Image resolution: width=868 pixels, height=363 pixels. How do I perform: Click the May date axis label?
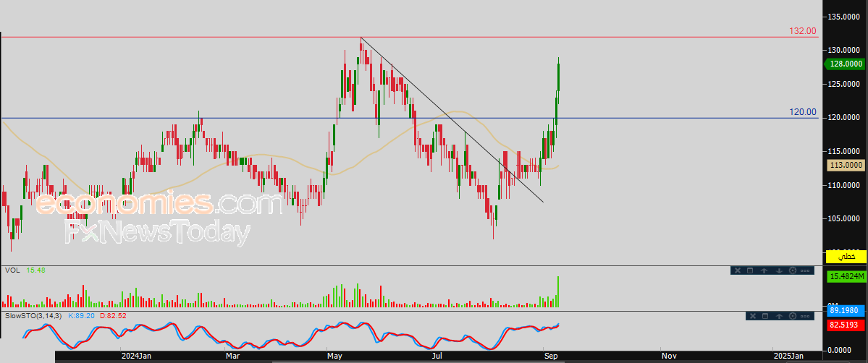334,356
